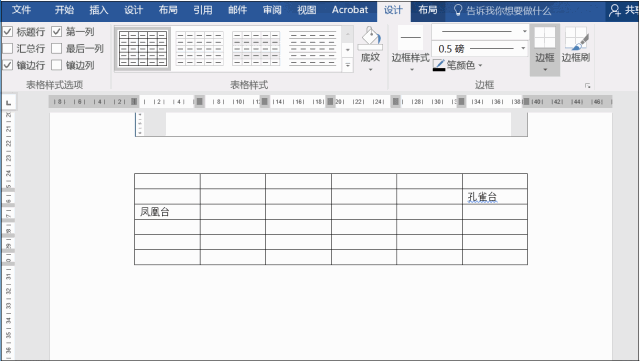Open the 文件 File menu
This screenshot has height=361, width=640.
[x=21, y=10]
